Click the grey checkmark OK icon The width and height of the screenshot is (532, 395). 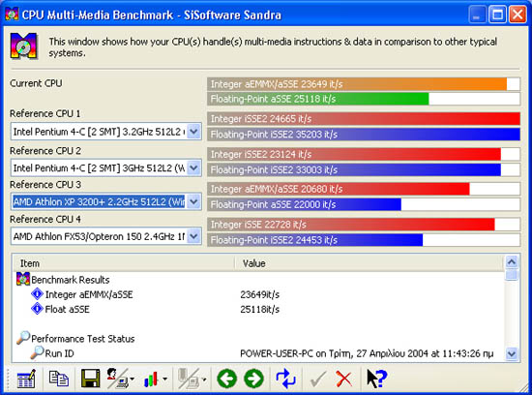coord(318,379)
